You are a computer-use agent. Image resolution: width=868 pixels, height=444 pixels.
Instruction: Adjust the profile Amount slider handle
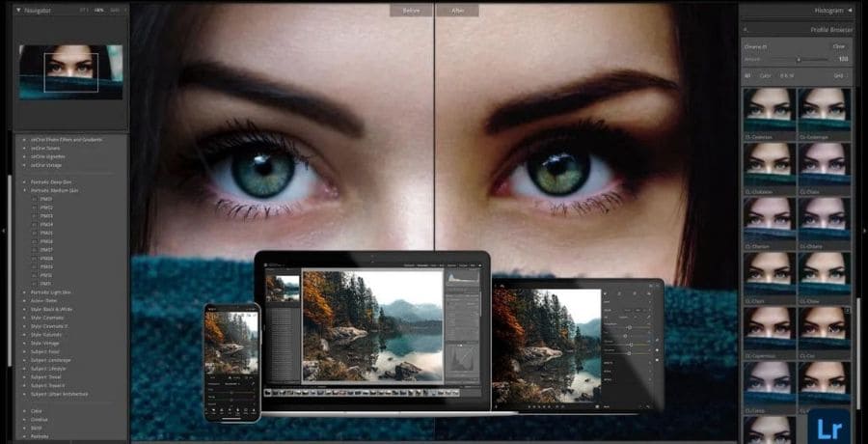[x=799, y=59]
